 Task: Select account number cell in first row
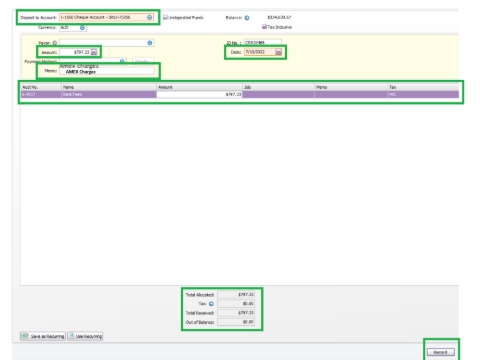(41, 94)
